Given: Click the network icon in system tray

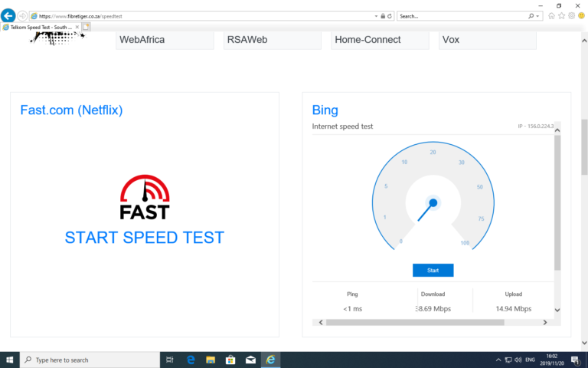Looking at the screenshot, I should point(508,360).
